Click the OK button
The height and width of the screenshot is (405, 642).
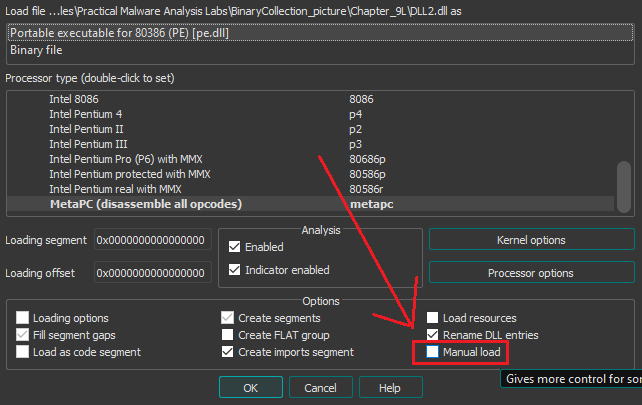(x=251, y=387)
